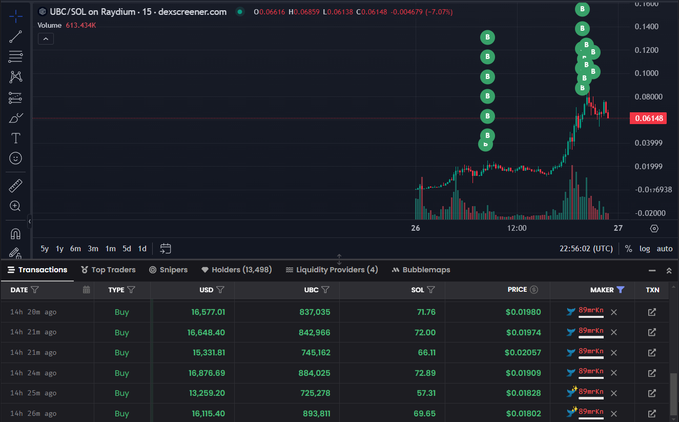The height and width of the screenshot is (422, 679).
Task: Open the go to date calendar icon
Action: [x=165, y=248]
